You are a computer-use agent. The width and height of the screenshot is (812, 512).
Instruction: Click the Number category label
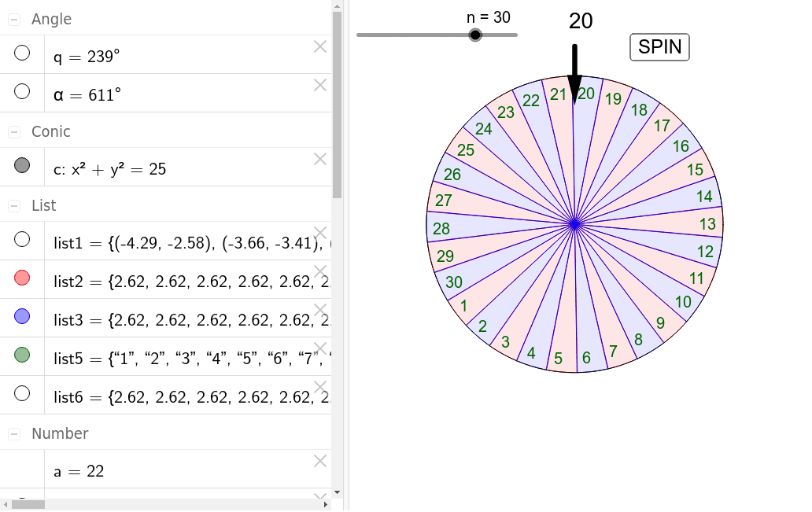[x=61, y=433]
